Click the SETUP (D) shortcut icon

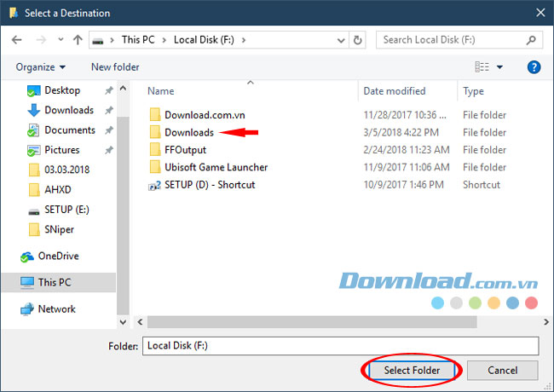[x=155, y=185]
